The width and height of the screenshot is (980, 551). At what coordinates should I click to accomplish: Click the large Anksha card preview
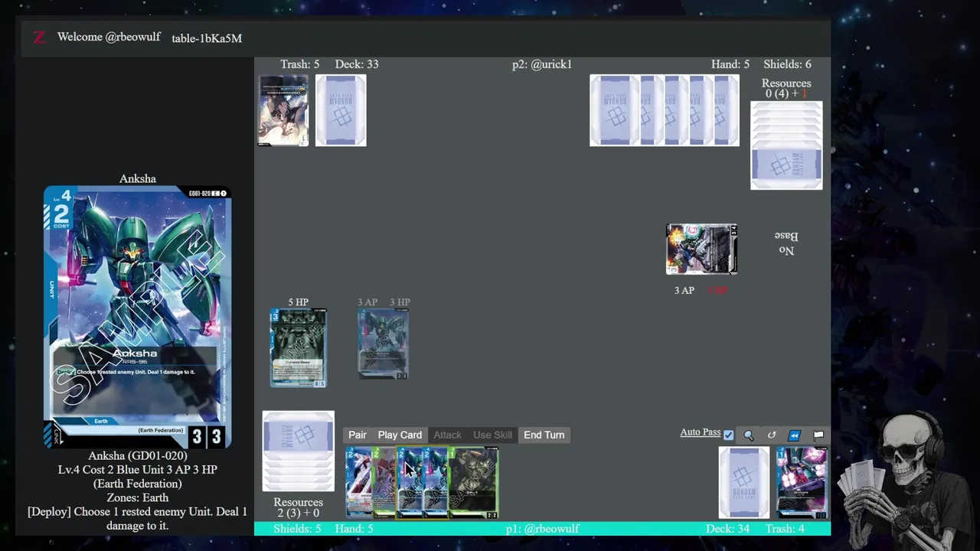[137, 317]
